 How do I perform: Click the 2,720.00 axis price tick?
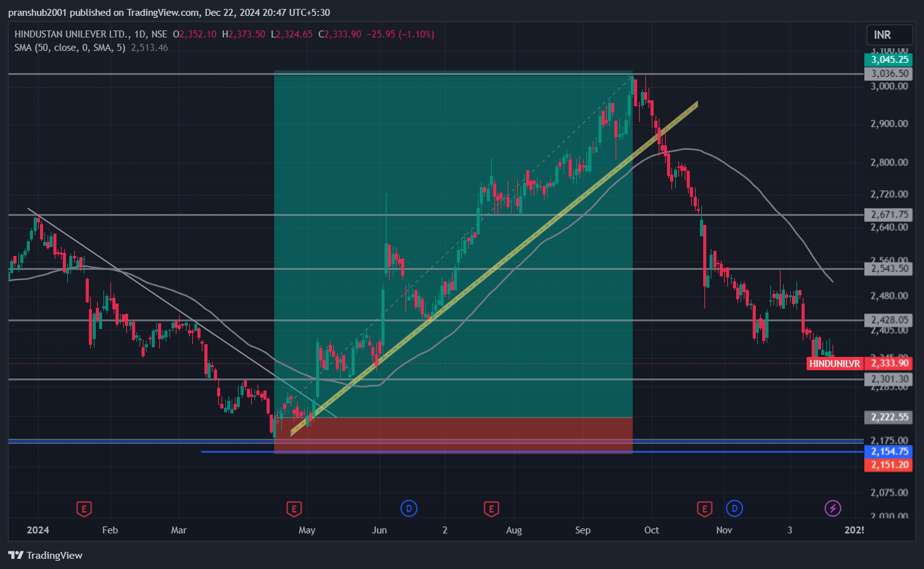pyautogui.click(x=889, y=194)
